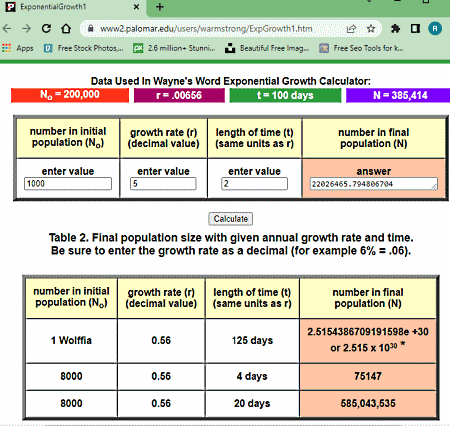
Task: Click the answer field showing 22026465.794806704
Action: tap(374, 184)
